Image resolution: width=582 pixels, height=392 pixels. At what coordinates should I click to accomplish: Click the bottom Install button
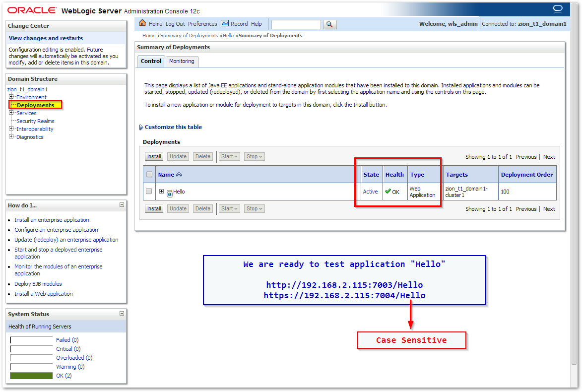154,208
